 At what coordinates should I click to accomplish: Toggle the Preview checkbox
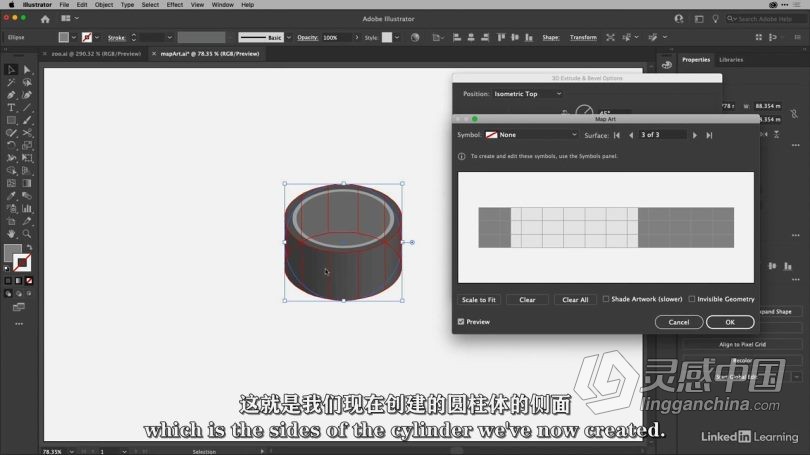[461, 322]
